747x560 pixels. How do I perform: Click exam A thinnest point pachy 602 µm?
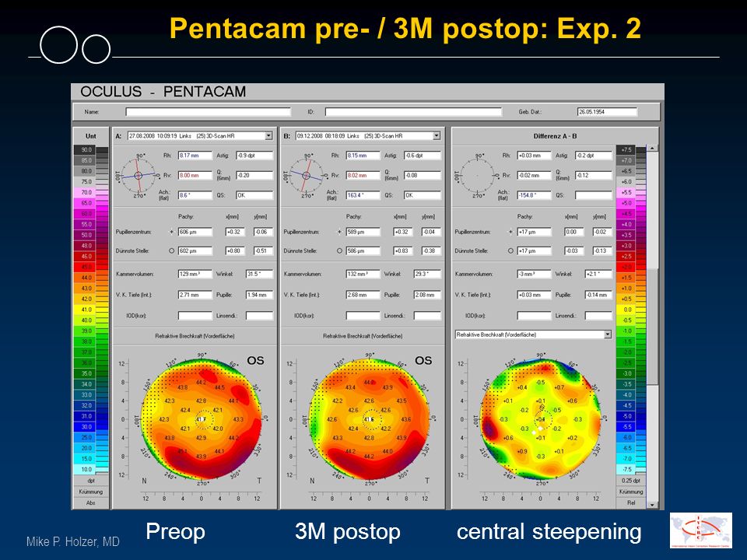coord(195,251)
